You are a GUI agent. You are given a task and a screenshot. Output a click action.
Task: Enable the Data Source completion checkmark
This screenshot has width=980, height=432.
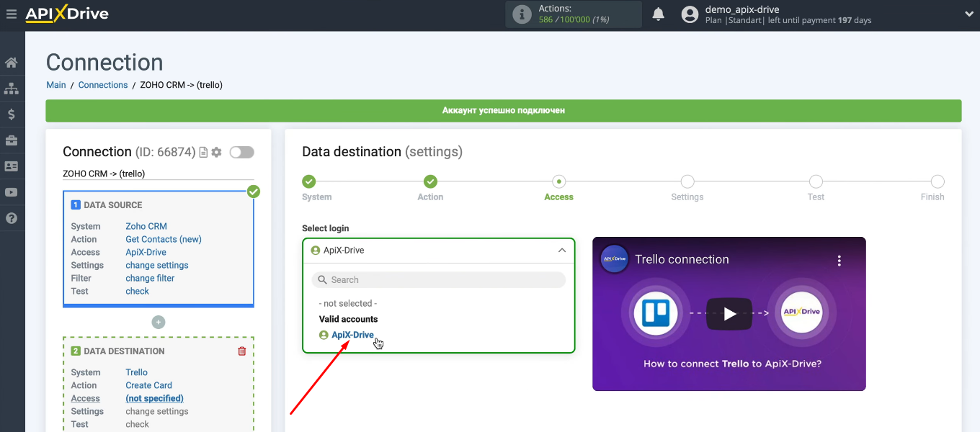point(253,192)
